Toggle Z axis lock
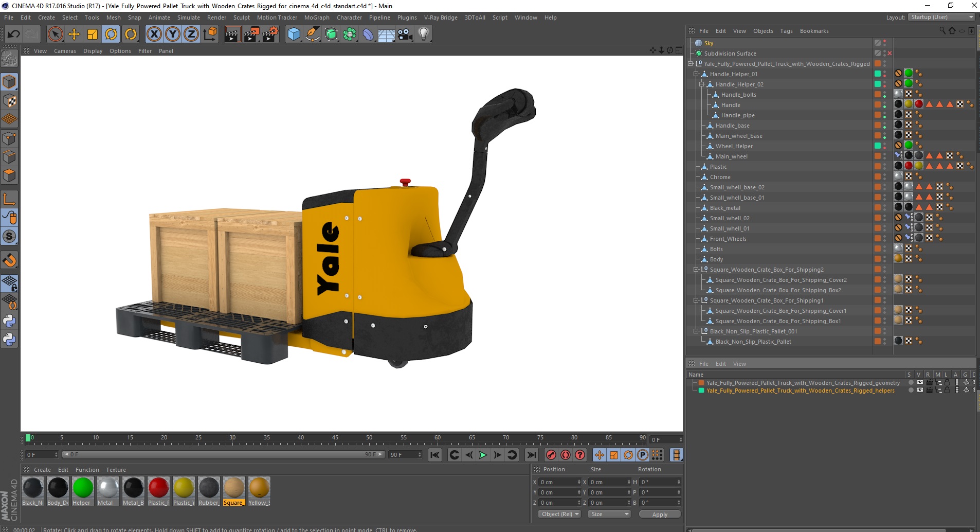This screenshot has height=532, width=980. pyautogui.click(x=191, y=34)
